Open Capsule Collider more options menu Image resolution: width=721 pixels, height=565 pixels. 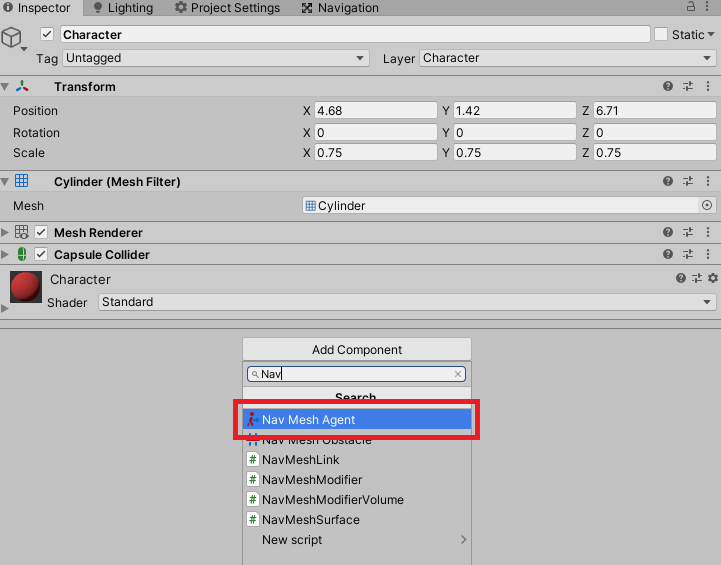(708, 254)
